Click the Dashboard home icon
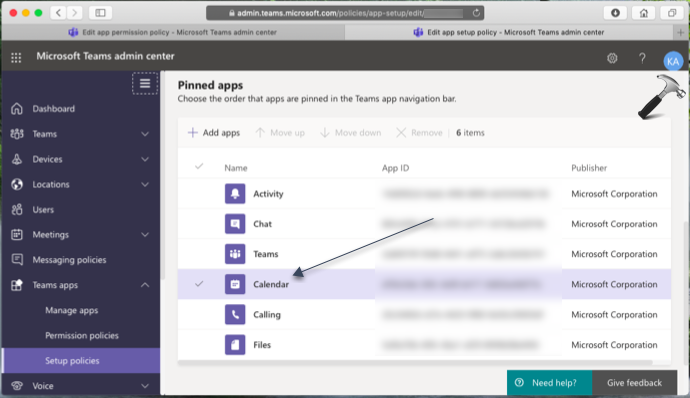The width and height of the screenshot is (690, 398). click(17, 109)
